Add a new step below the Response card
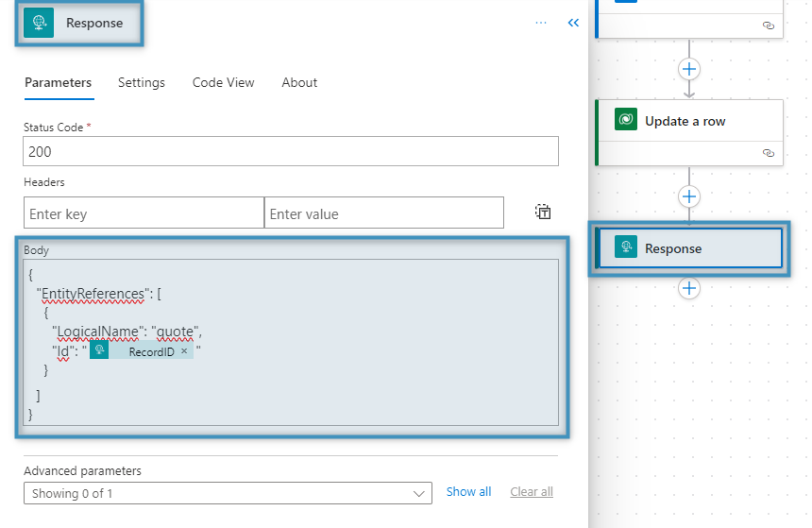 tap(688, 289)
